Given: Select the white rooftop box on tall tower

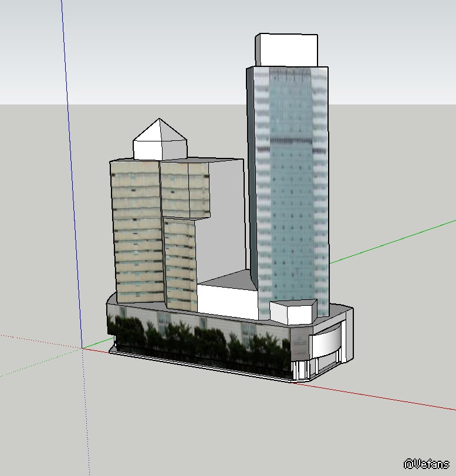Looking at the screenshot, I should [x=286, y=50].
